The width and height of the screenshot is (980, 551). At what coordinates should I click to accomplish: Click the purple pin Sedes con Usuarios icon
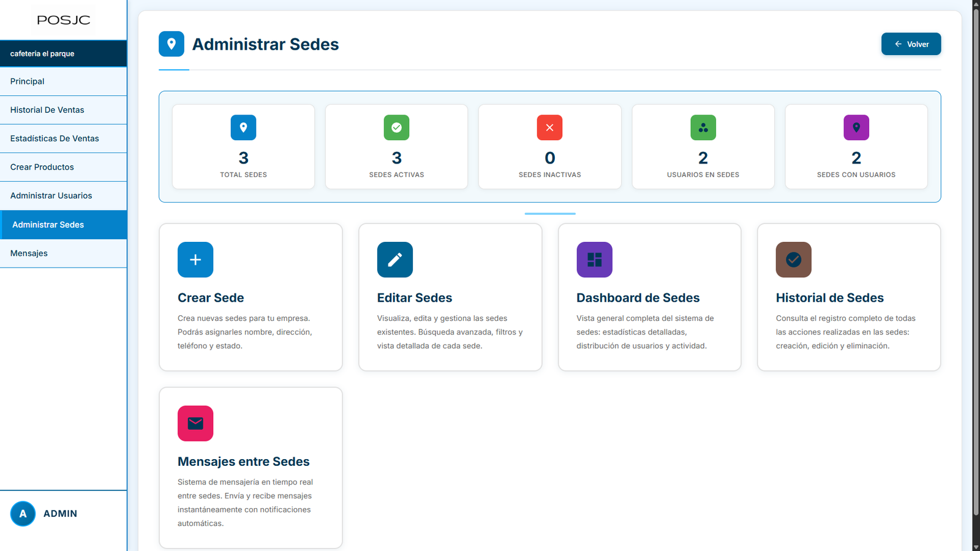coord(856,127)
